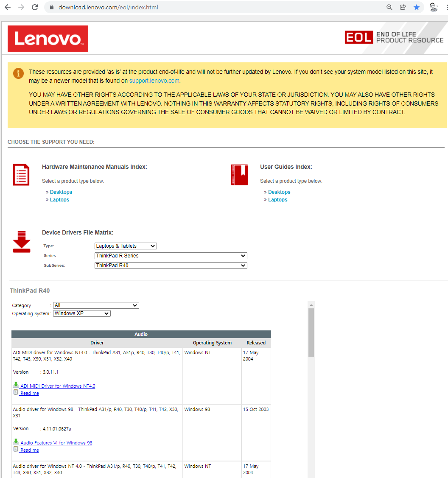
Task: Click the Operating System column header
Action: (212, 343)
